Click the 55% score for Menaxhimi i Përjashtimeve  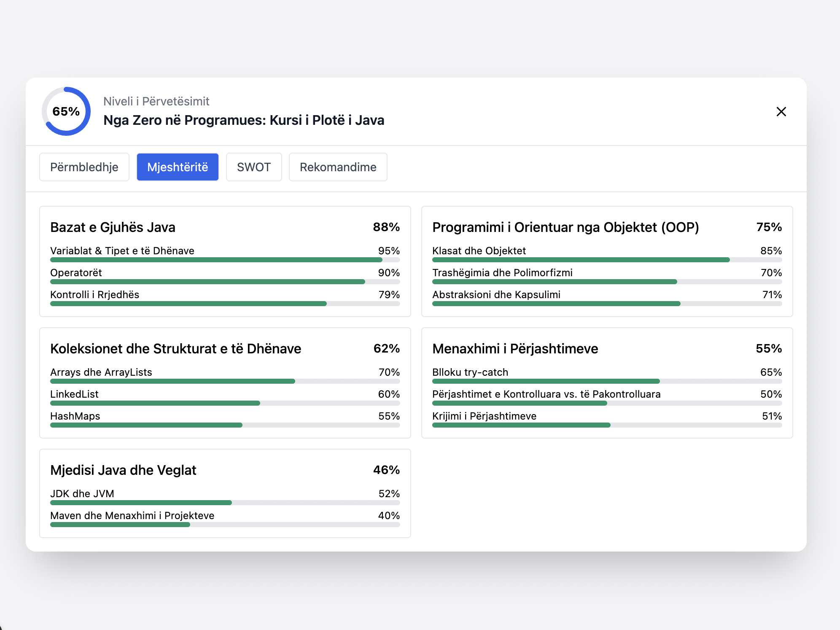click(769, 349)
